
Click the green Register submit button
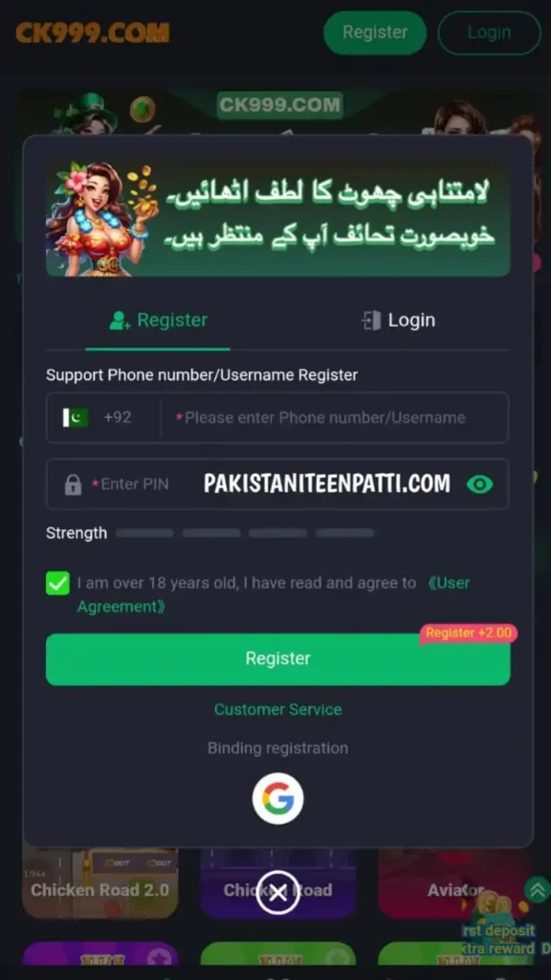coord(278,659)
